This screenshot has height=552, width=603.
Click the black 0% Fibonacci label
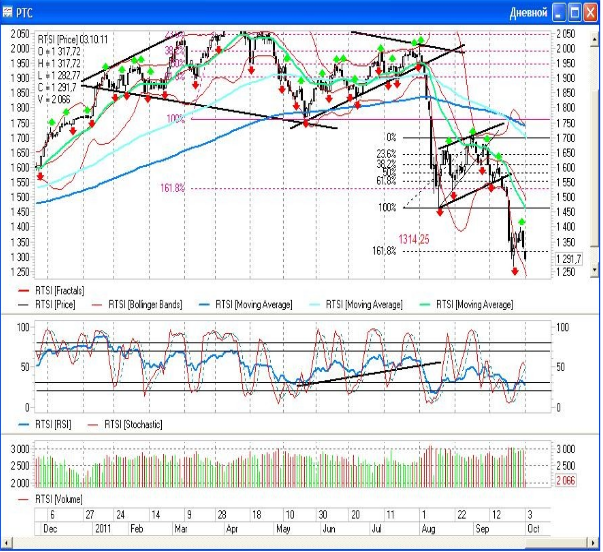[391, 138]
